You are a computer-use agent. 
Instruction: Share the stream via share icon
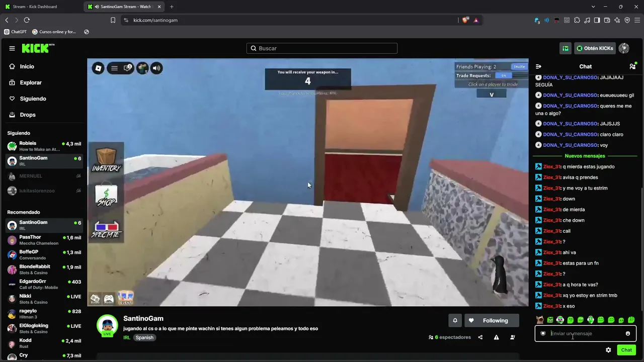click(x=480, y=337)
